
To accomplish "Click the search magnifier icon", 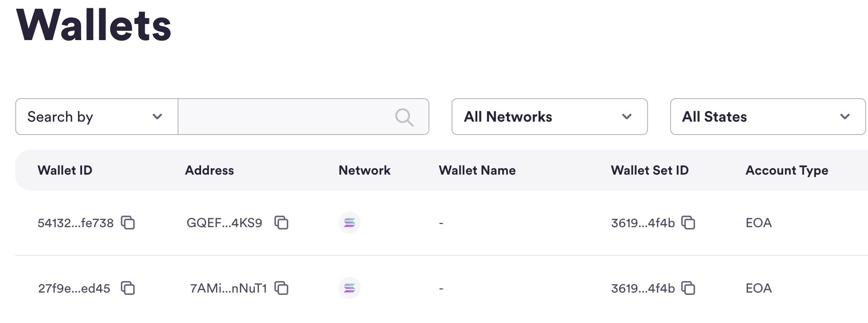I will pyautogui.click(x=404, y=117).
